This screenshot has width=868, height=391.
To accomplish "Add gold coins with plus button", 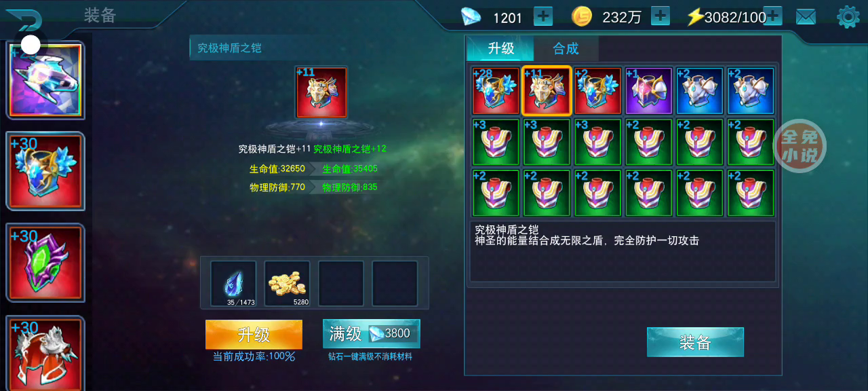I will [660, 16].
